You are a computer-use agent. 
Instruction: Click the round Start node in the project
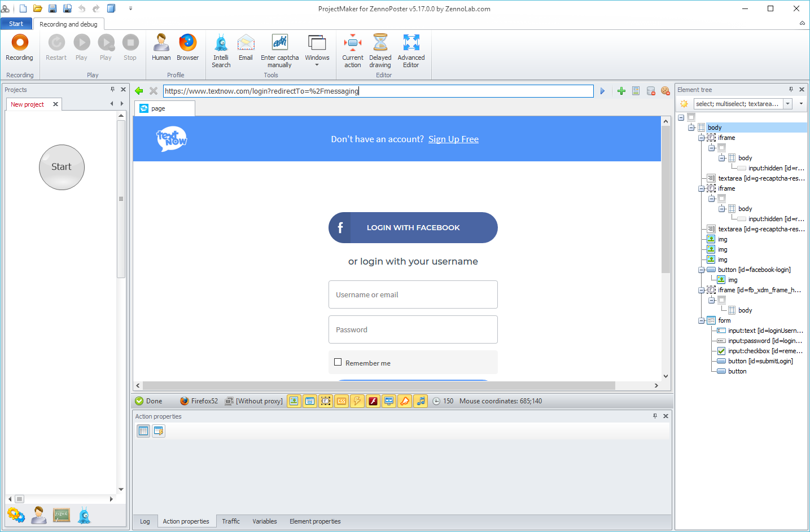coord(62,167)
